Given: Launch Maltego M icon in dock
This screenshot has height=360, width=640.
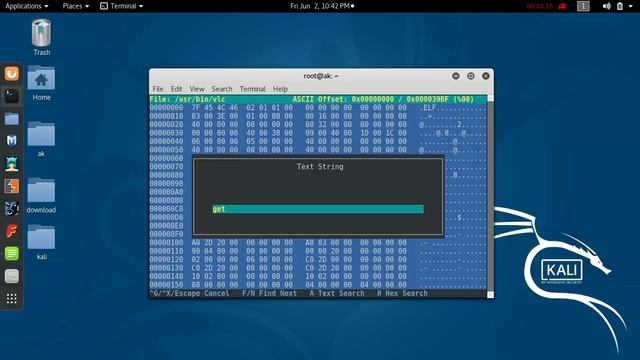Looking at the screenshot, I should 11,141.
